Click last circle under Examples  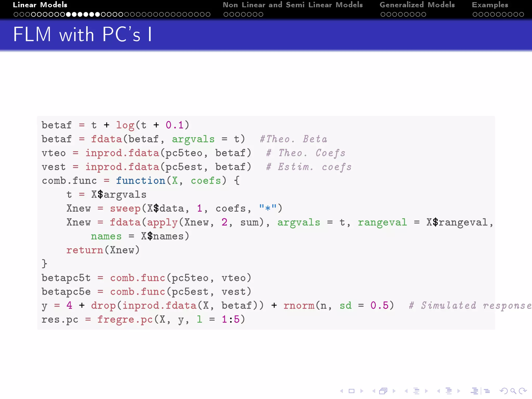(x=522, y=15)
